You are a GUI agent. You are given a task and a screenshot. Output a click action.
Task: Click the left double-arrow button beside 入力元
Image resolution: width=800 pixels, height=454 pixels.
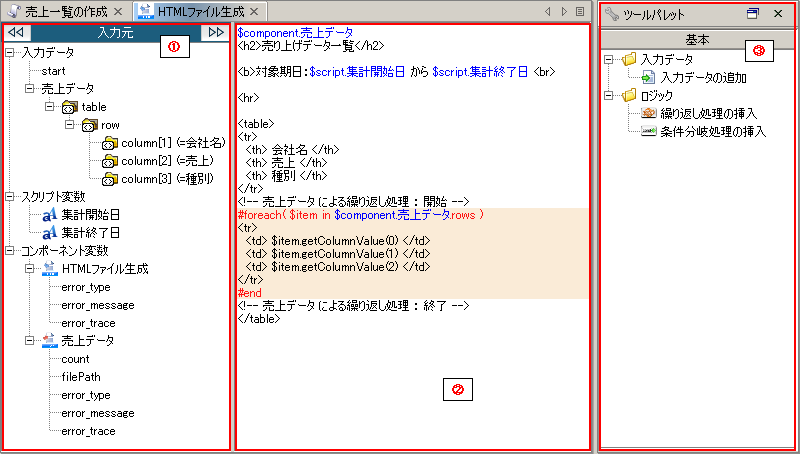[x=17, y=33]
